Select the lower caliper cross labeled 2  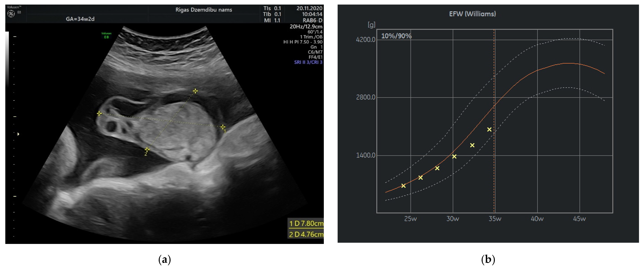click(x=147, y=149)
